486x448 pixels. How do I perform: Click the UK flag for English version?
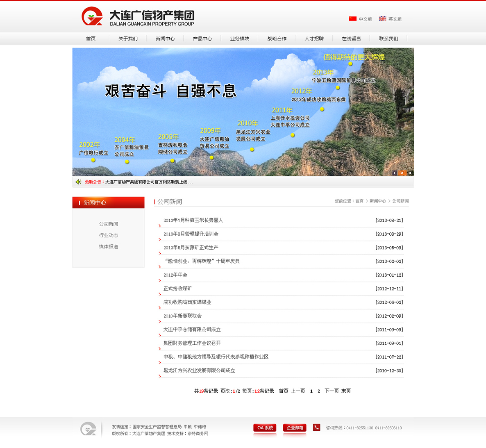coord(382,19)
